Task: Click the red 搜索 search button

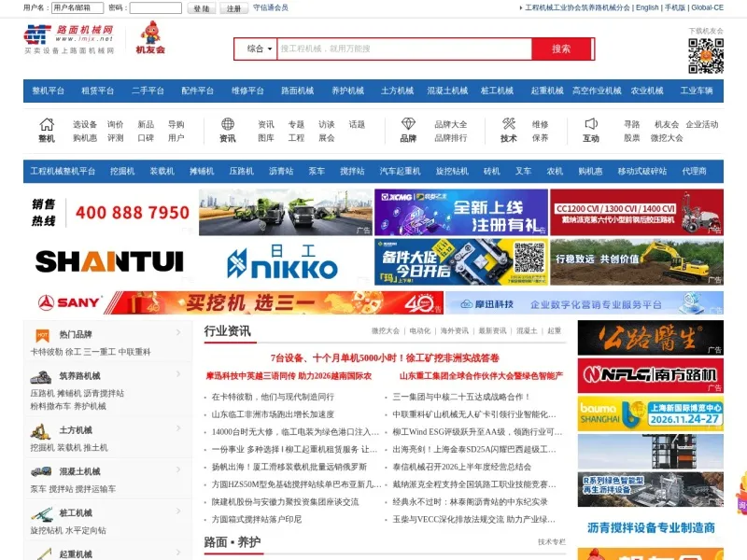Action: (561, 49)
